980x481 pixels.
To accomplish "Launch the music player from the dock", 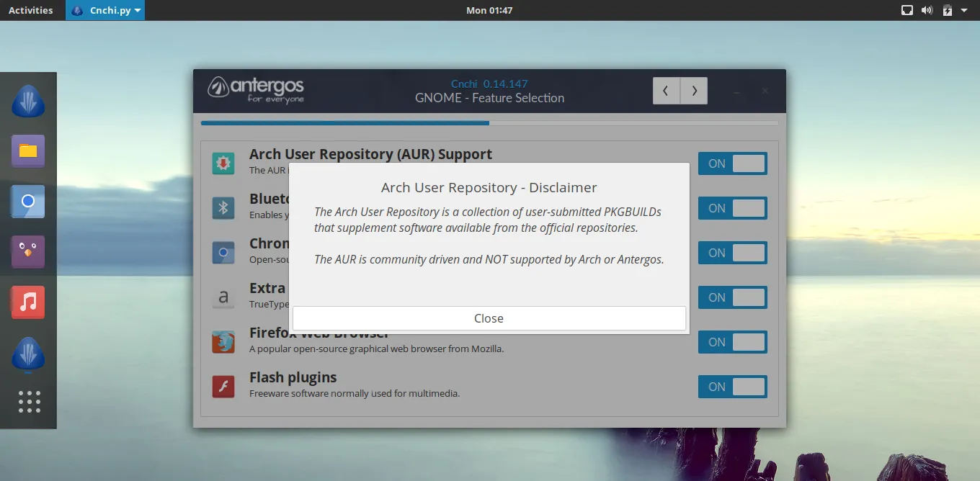I will pyautogui.click(x=28, y=302).
